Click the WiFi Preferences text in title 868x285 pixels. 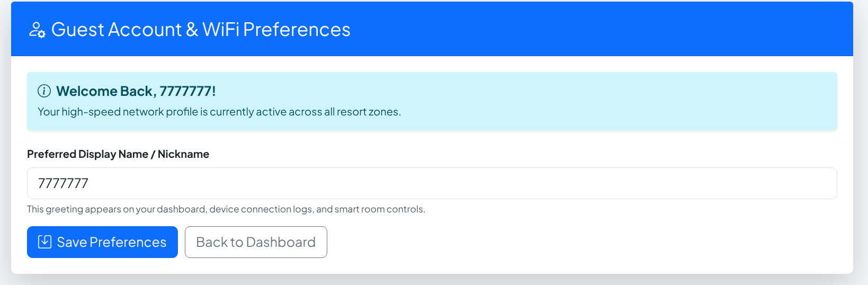(x=276, y=30)
